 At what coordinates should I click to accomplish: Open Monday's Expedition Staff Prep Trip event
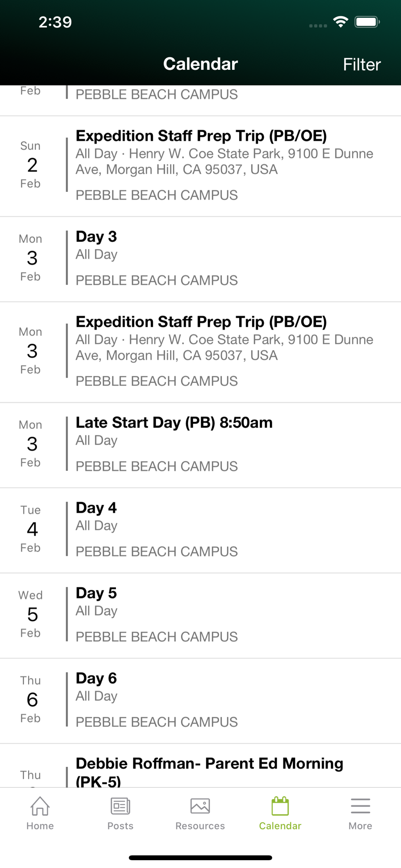[201, 322]
